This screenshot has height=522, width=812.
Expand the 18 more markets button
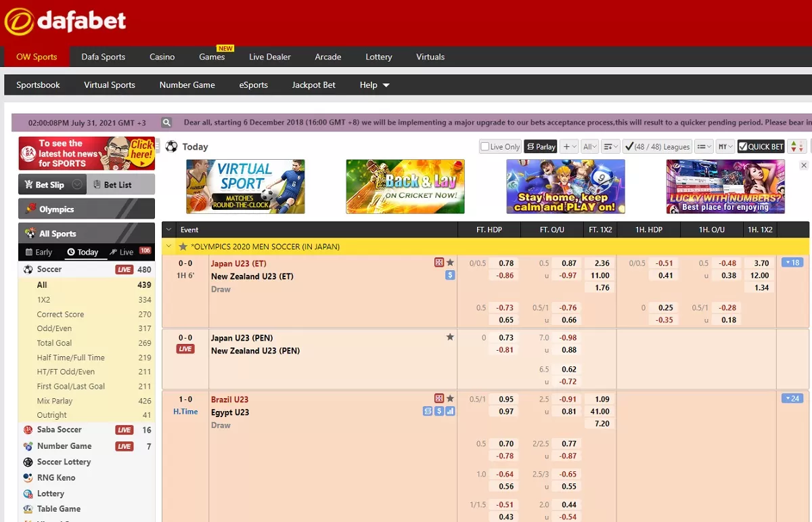pos(792,263)
